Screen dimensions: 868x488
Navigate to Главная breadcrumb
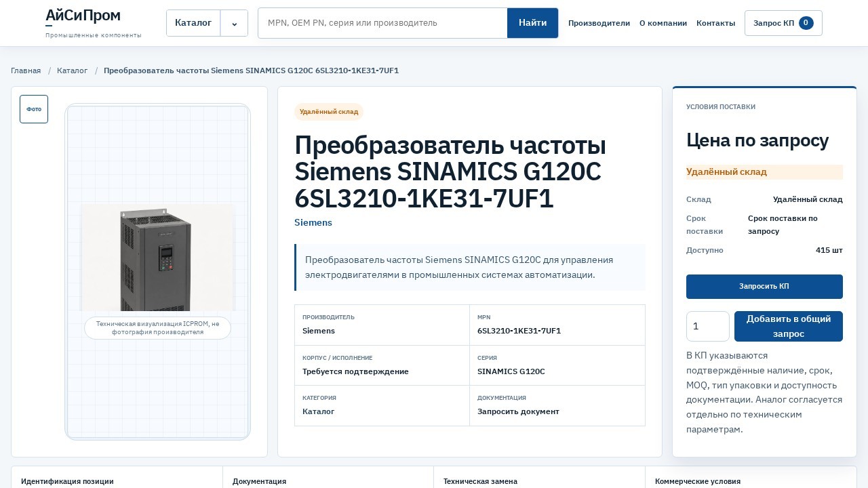(x=26, y=70)
